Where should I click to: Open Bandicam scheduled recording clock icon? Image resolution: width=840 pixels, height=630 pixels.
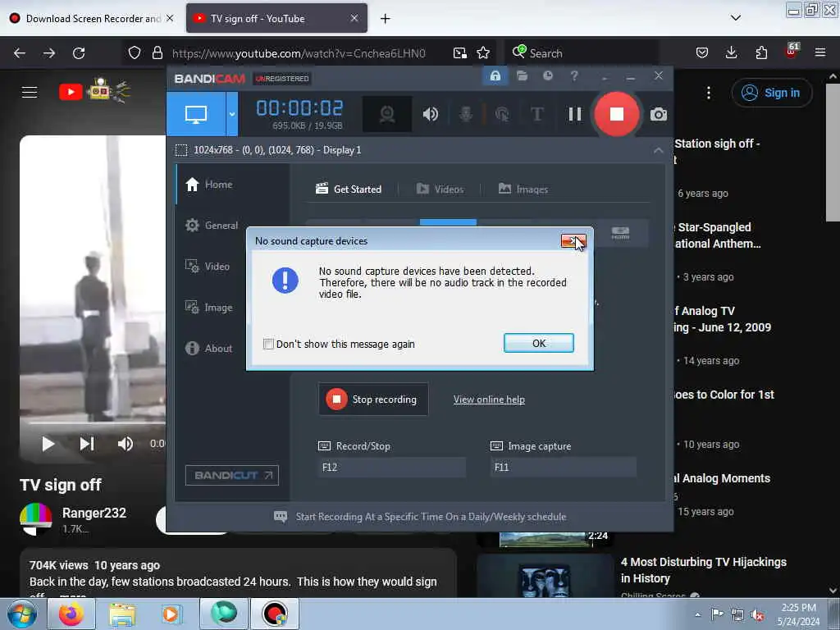coord(547,76)
